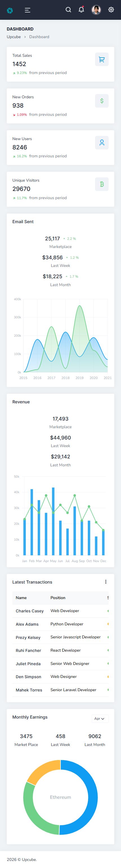Open the Apr month dropdown
The width and height of the screenshot is (121, 868).
pos(100,719)
